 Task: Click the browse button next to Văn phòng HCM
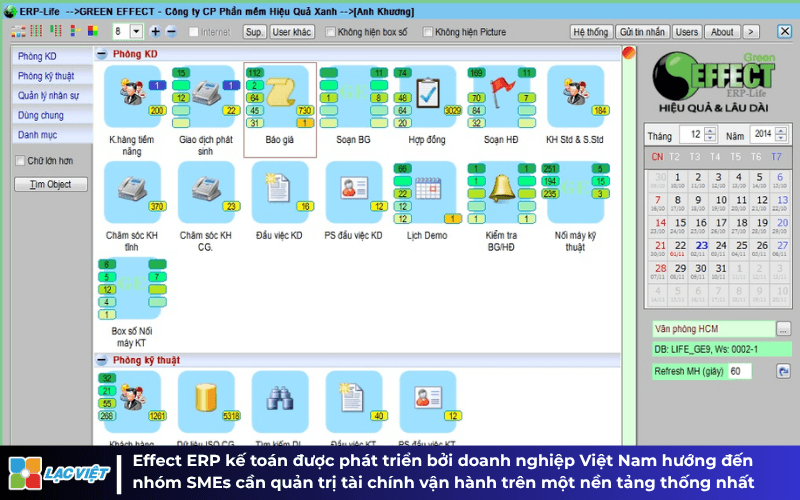pyautogui.click(x=783, y=329)
